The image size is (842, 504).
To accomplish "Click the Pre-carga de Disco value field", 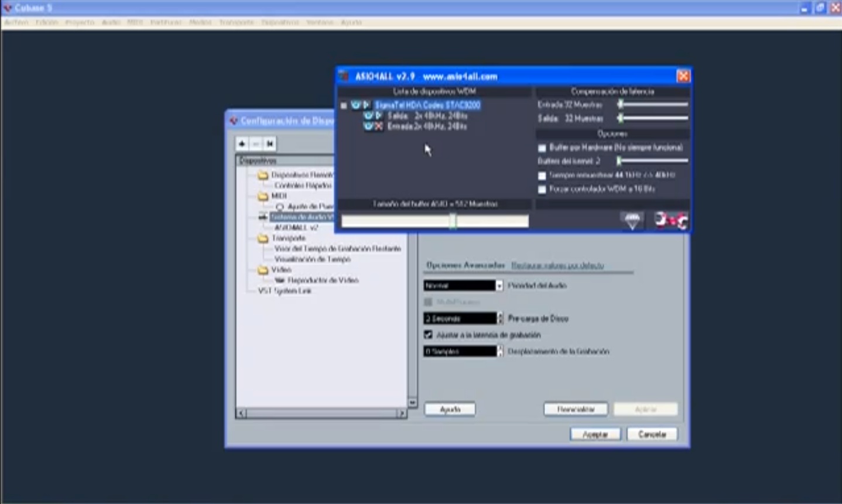I will click(x=460, y=318).
